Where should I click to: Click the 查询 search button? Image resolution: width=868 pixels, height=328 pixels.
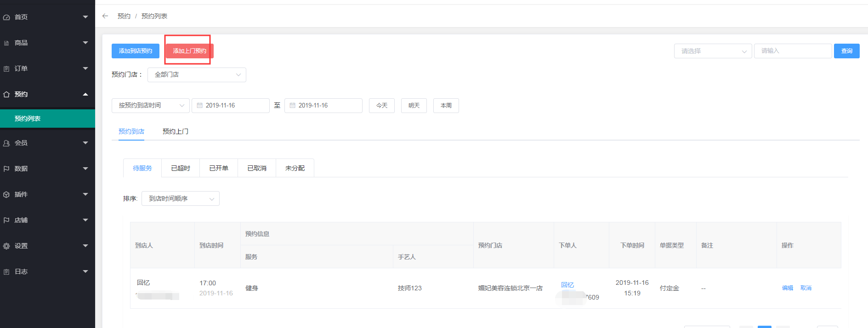[847, 51]
